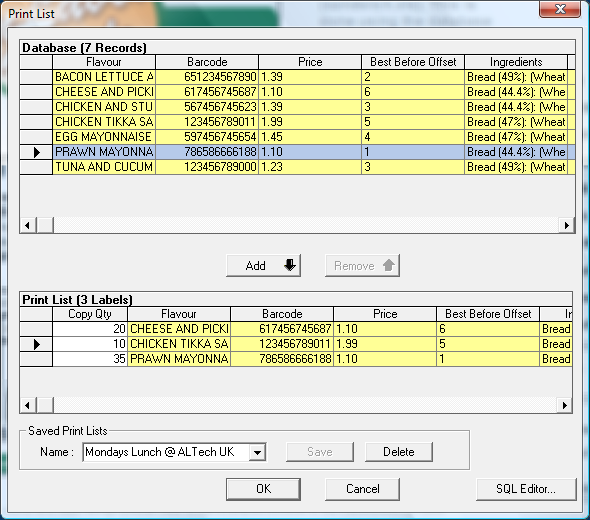Viewport: 590px width, 520px height.
Task: Open the SQL Editor
Action: [526, 489]
